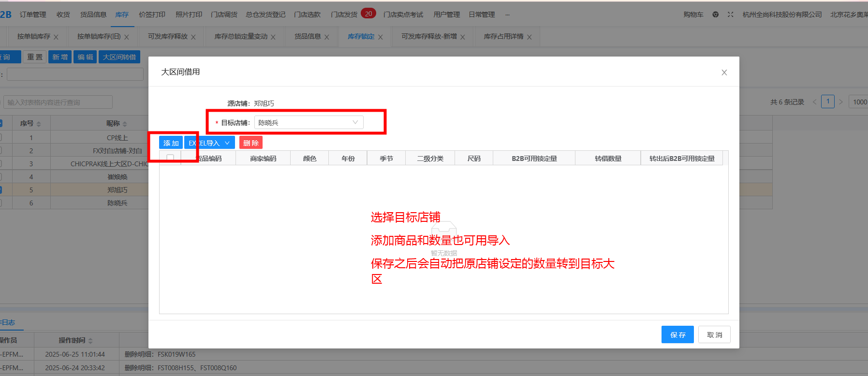Screen dimensions: 868x376
Task: Close the 库存占用详情 tab via its X
Action: [x=530, y=37]
